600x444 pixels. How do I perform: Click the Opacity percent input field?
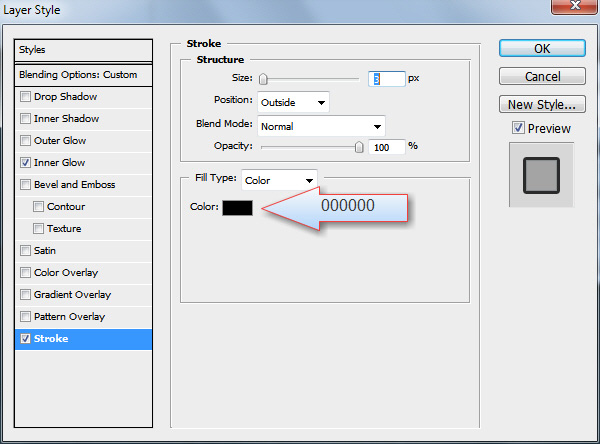386,147
